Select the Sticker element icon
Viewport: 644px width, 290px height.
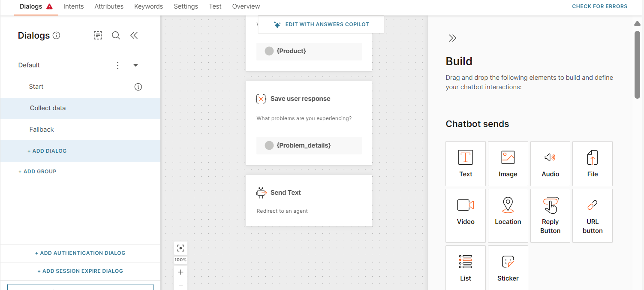pos(508,262)
